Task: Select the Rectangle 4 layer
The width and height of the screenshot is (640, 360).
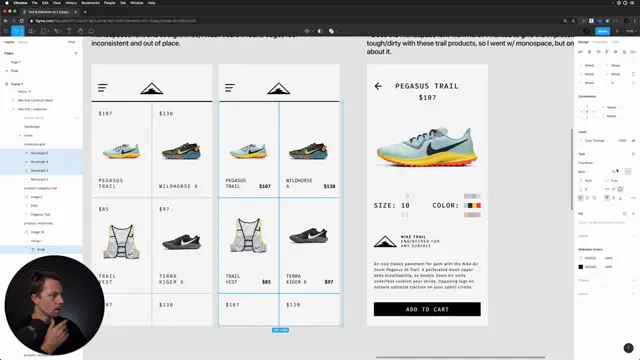Action: [x=41, y=162]
